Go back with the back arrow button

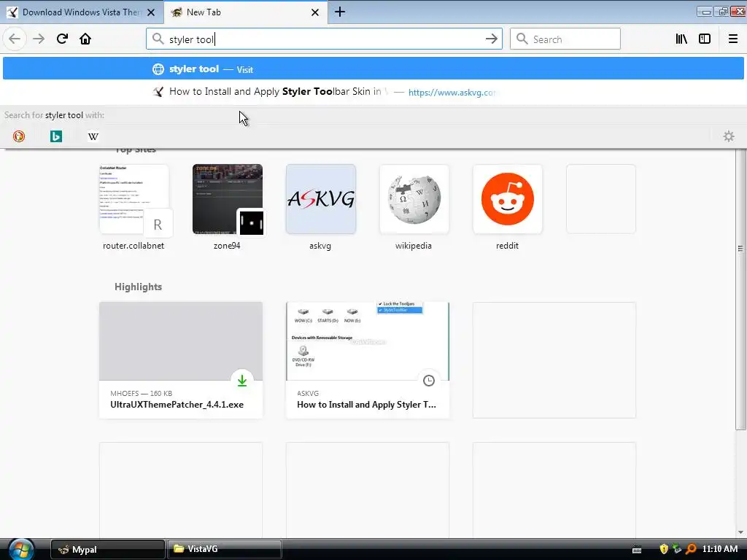point(15,39)
